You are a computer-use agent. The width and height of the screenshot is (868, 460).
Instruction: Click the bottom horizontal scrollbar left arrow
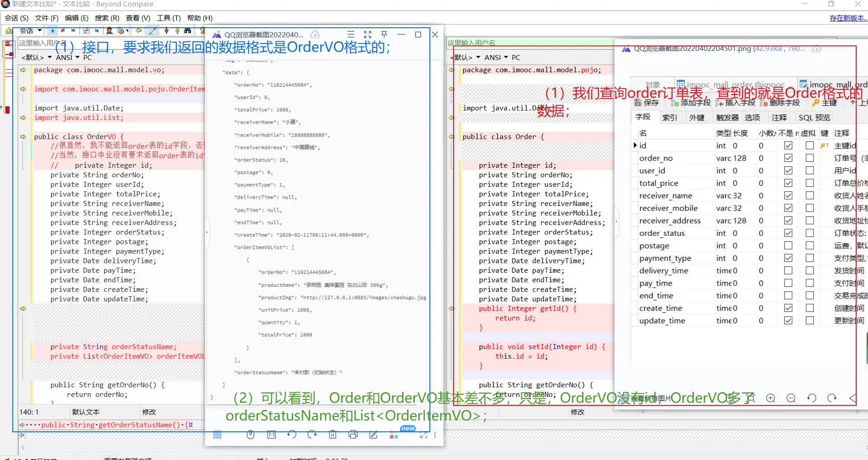[x=23, y=448]
